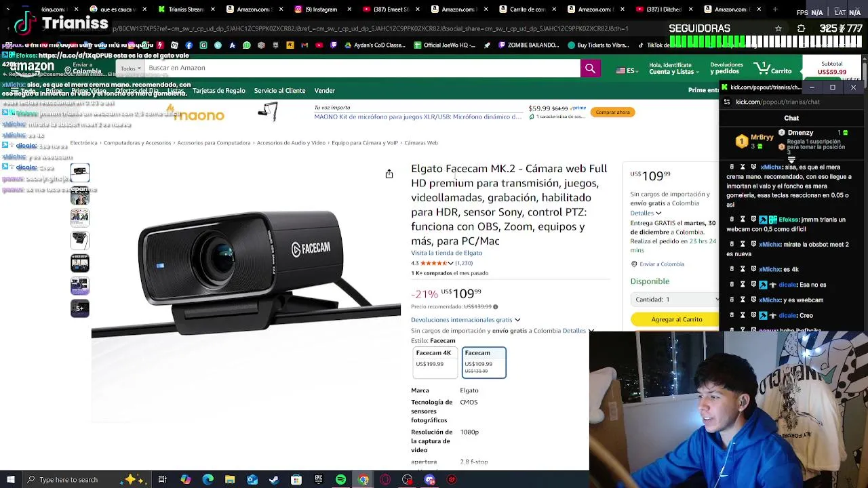Bookmark this page with the star icon
Image resolution: width=868 pixels, height=488 pixels.
(x=778, y=28)
